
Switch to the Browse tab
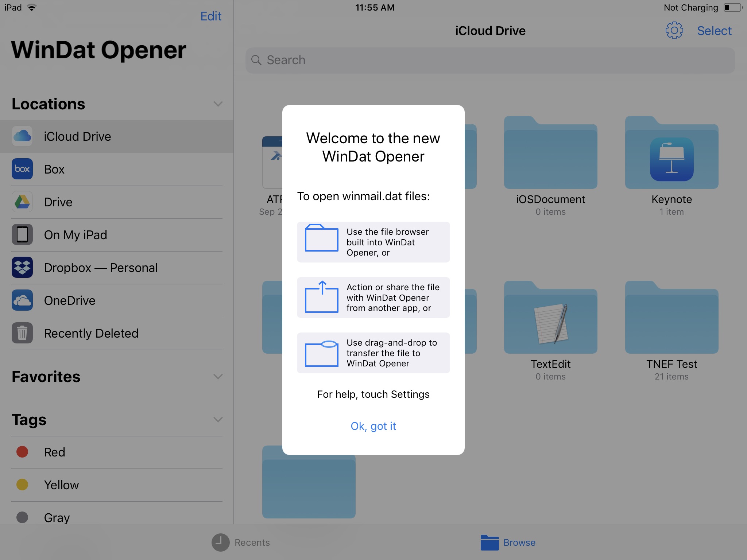(508, 542)
